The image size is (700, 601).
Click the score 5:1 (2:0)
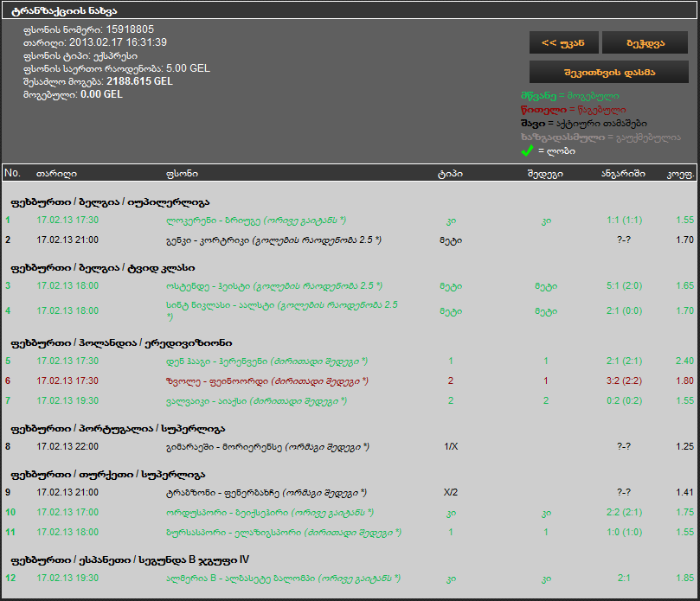[624, 285]
